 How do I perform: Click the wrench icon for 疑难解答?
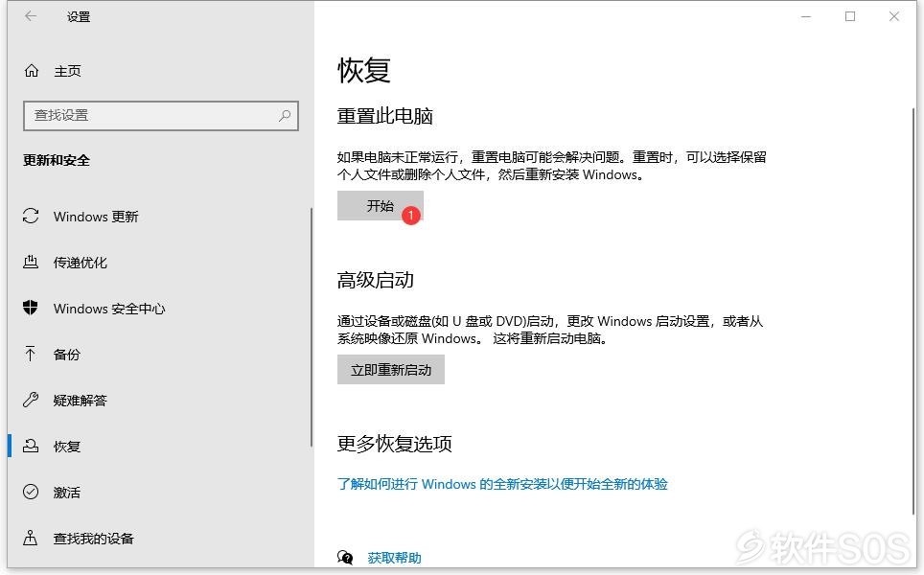pyautogui.click(x=31, y=400)
